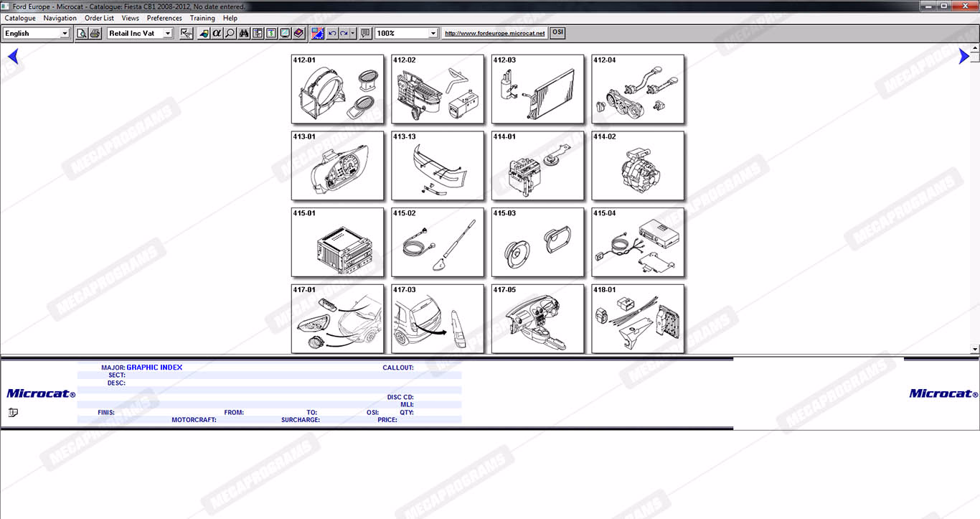Expand the 100% zoom level dropdown
This screenshot has width=980, height=519.
[x=433, y=33]
